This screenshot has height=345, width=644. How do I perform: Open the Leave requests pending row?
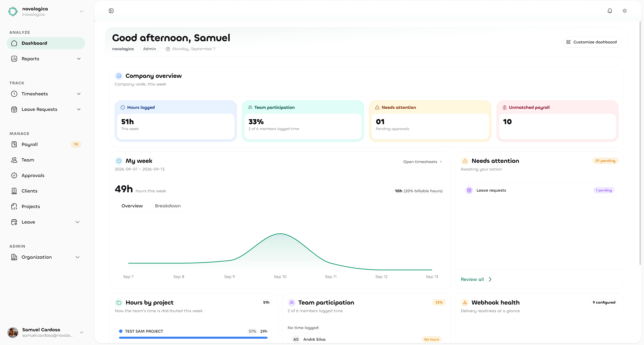pyautogui.click(x=539, y=190)
